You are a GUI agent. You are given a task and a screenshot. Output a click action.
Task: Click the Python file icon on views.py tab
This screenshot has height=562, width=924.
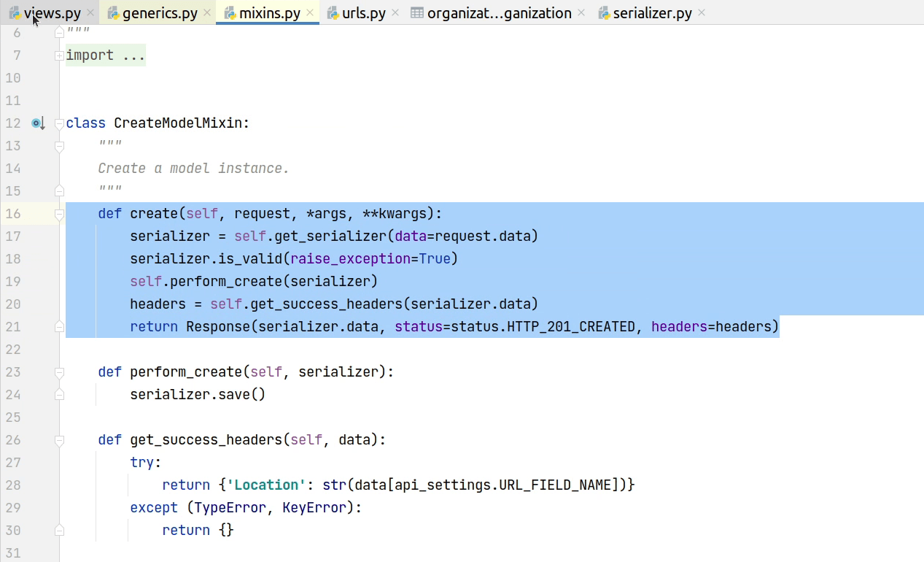(x=15, y=13)
